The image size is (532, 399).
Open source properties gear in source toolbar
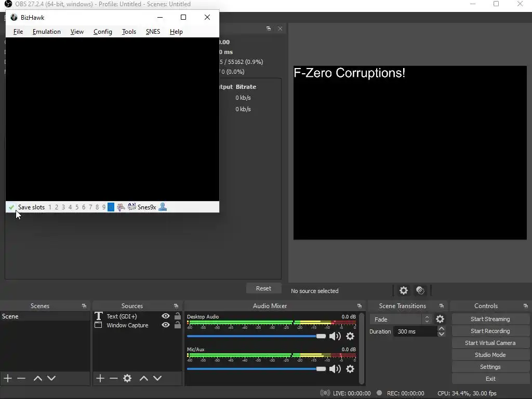pos(403,290)
